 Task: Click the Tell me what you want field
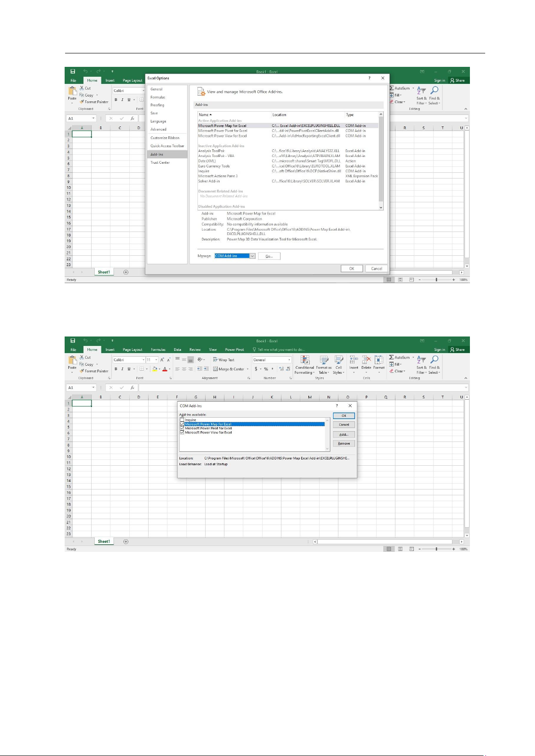(281, 350)
